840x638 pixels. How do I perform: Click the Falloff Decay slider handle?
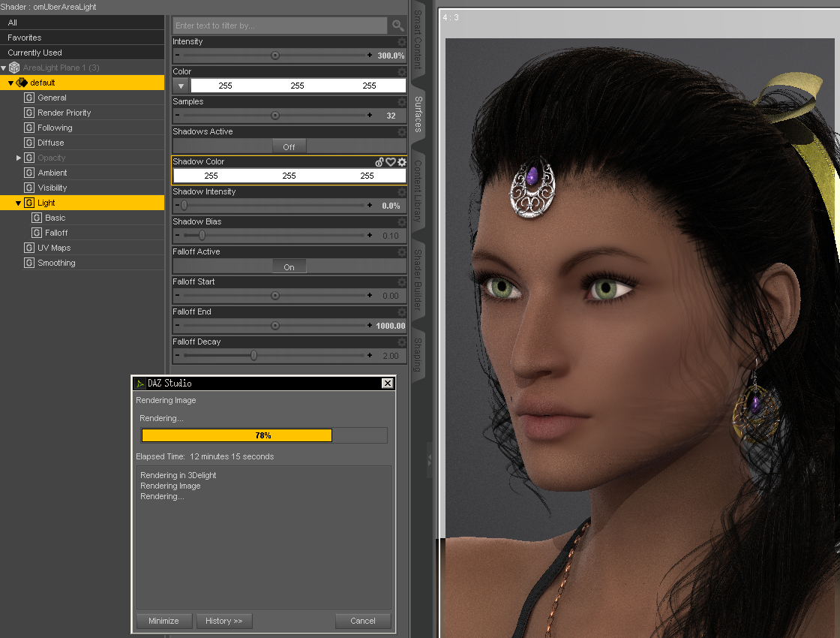(x=254, y=356)
